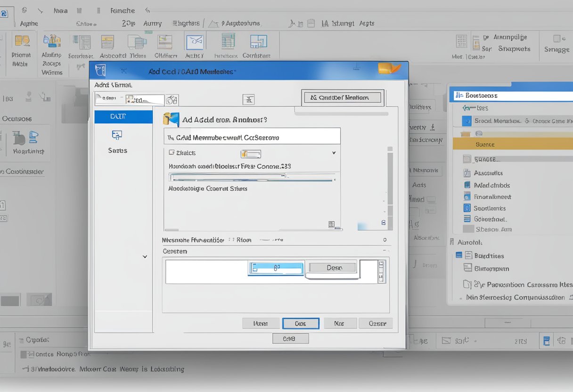This screenshot has width=573, height=392.
Task: Click the horizontal progress bar in dialog
Action: [x=252, y=178]
